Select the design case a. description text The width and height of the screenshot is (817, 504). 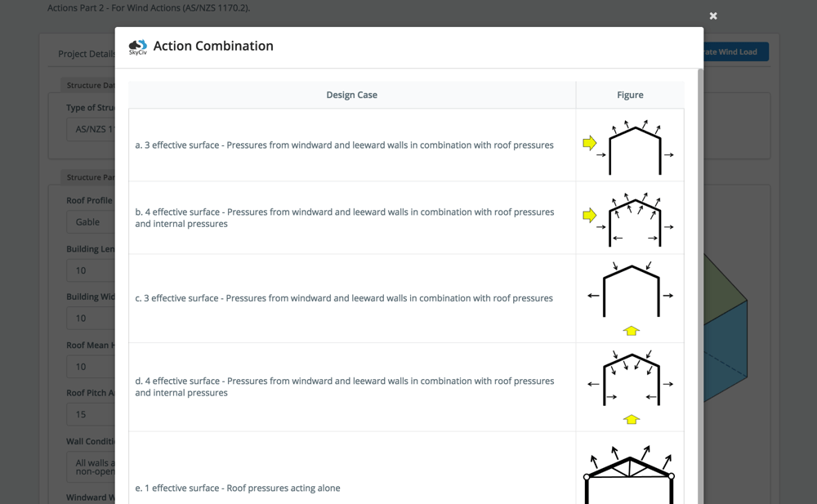pyautogui.click(x=345, y=145)
